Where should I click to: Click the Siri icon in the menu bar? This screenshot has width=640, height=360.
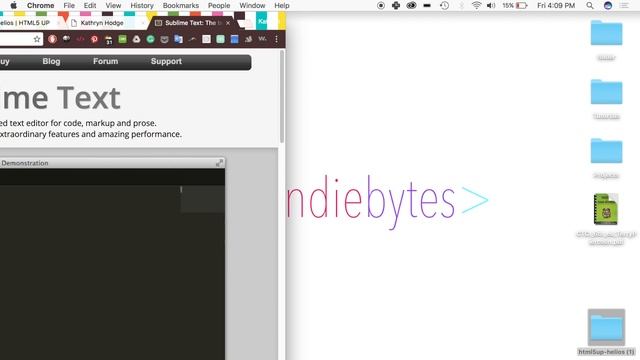point(608,5)
